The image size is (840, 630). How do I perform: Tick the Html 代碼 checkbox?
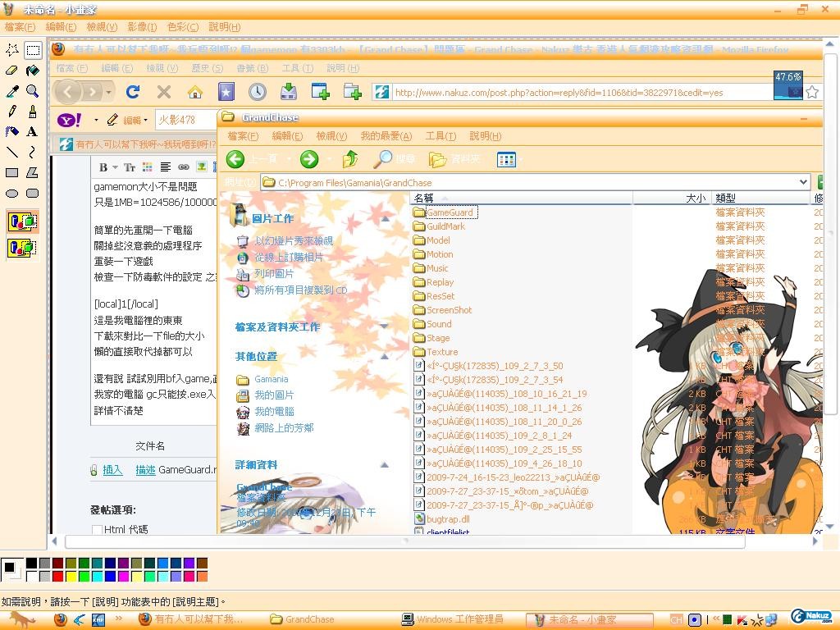[97, 530]
